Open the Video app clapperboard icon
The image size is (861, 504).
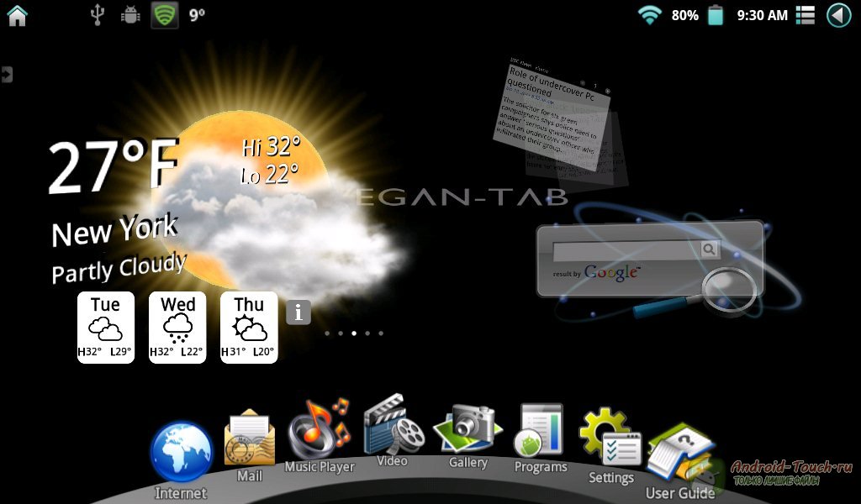click(393, 424)
